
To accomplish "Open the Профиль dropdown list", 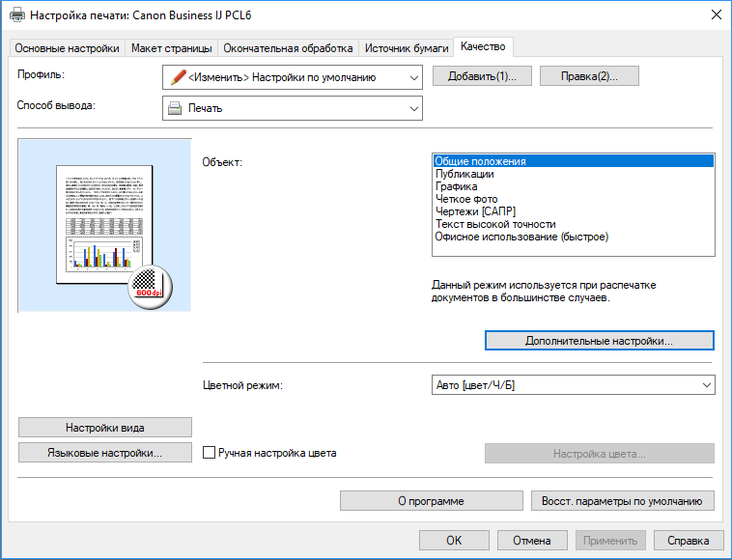I will pos(293,77).
